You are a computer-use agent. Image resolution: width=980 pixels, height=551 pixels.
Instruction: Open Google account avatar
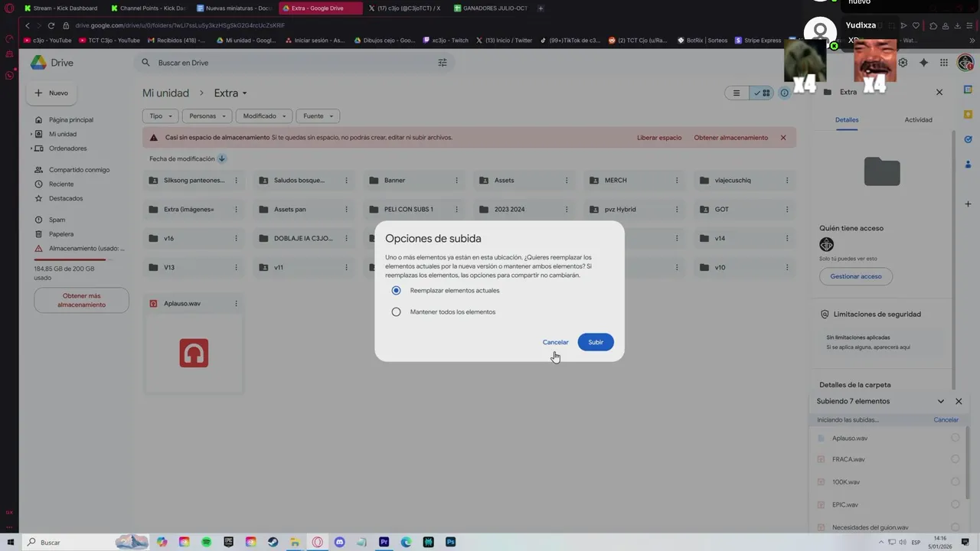coord(965,63)
